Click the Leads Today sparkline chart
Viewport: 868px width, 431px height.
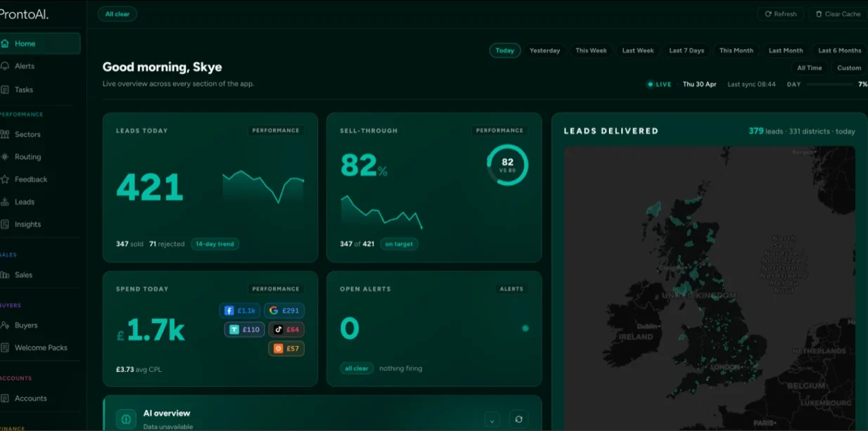tap(264, 186)
